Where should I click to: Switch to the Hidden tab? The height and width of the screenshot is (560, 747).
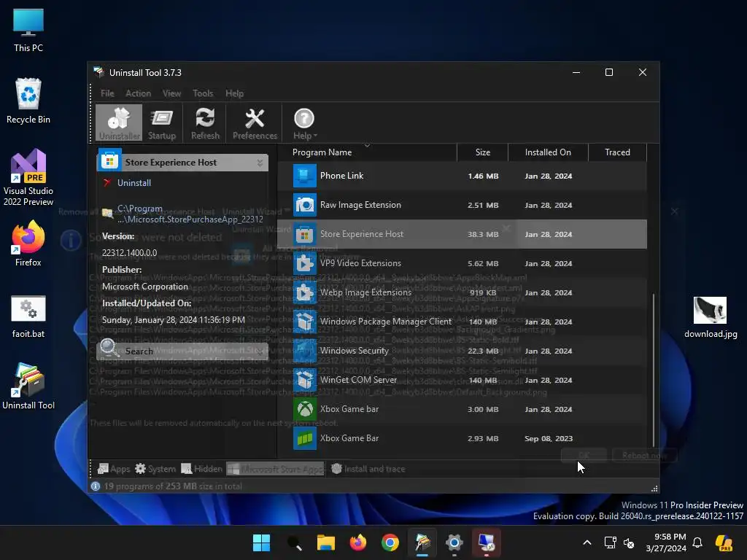pyautogui.click(x=201, y=469)
